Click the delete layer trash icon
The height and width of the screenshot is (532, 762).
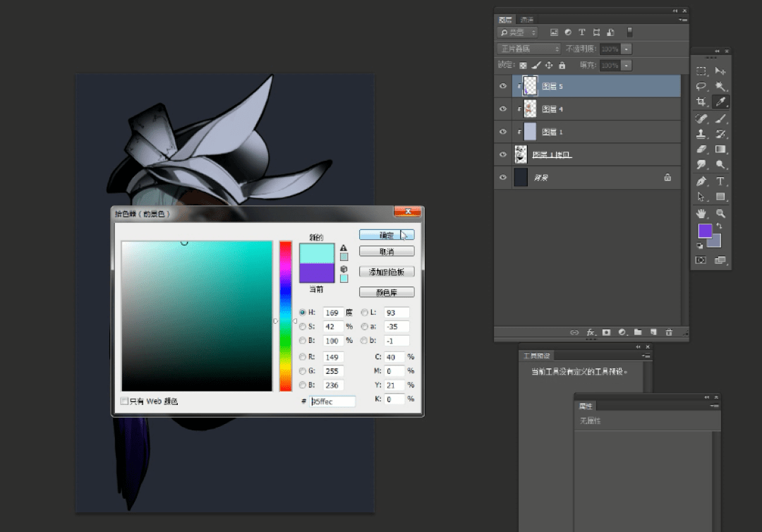point(668,332)
